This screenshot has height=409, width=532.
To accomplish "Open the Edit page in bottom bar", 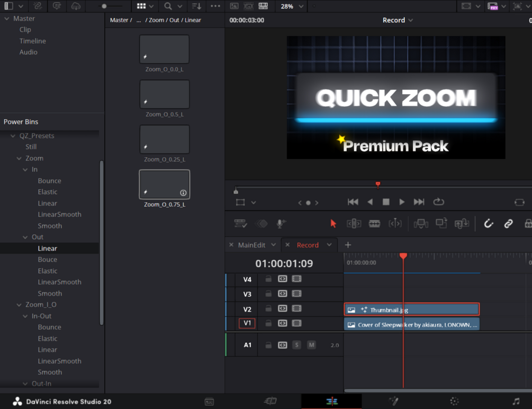I will tap(331, 401).
